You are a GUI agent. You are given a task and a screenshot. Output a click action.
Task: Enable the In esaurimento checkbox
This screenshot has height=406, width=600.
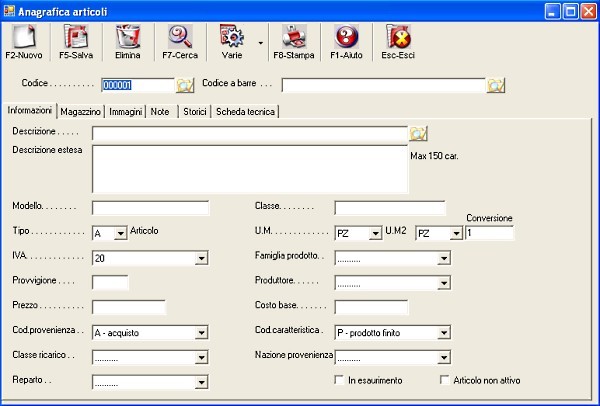(x=340, y=380)
